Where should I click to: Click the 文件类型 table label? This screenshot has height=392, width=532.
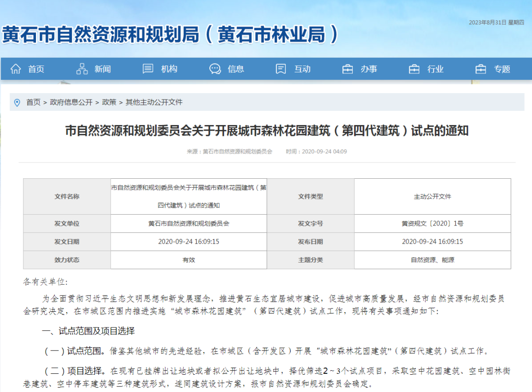(310, 196)
